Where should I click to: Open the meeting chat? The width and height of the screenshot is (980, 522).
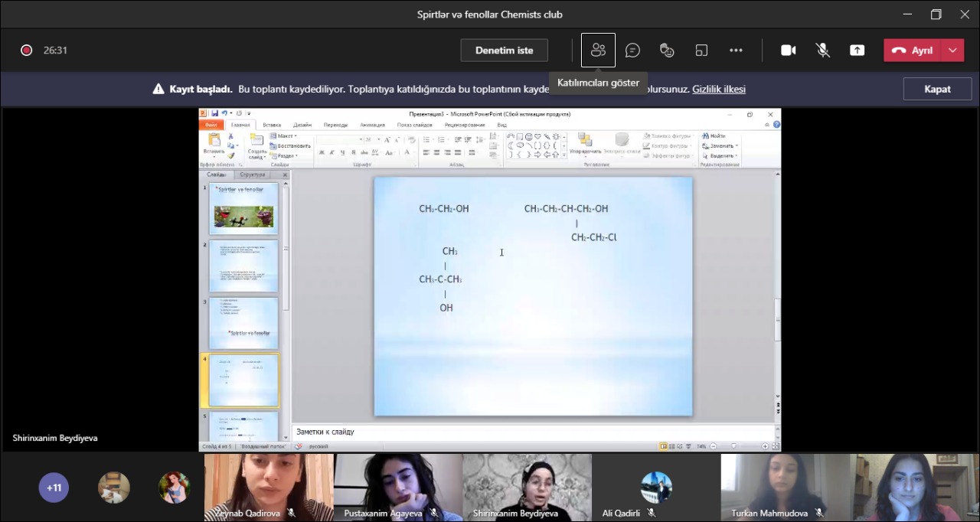(x=632, y=51)
